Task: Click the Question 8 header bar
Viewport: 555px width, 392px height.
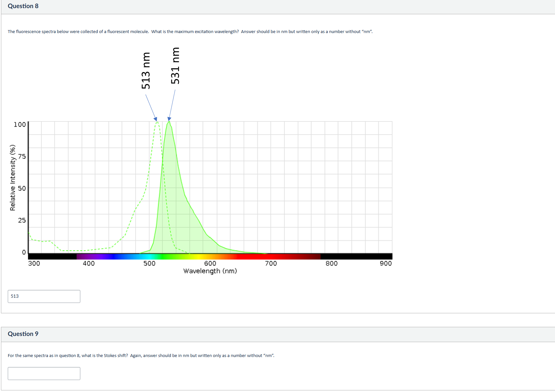Action: [23, 6]
